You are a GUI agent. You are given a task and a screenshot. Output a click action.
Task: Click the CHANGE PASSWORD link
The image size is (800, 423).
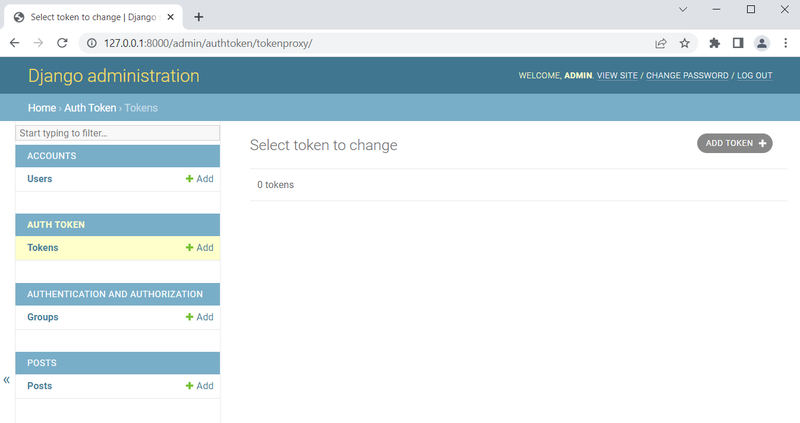click(x=687, y=76)
